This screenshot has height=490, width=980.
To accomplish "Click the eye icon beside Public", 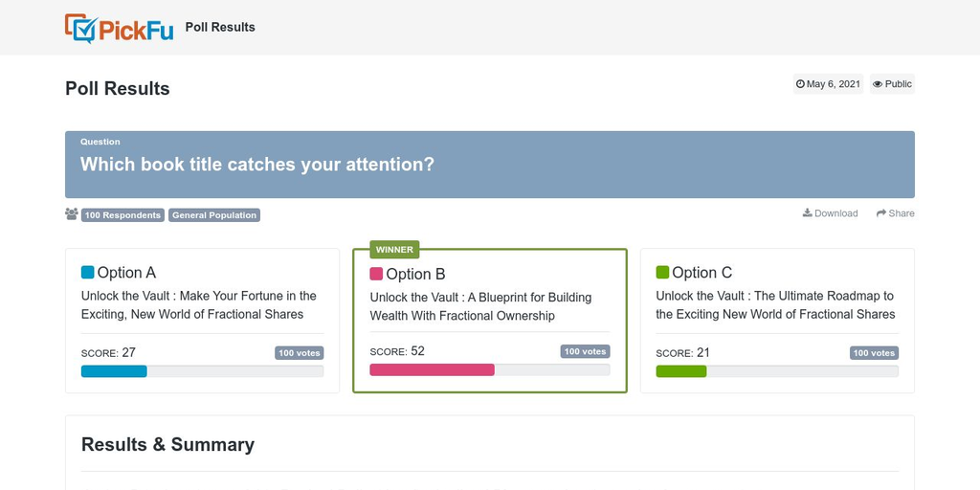I will pyautogui.click(x=878, y=84).
